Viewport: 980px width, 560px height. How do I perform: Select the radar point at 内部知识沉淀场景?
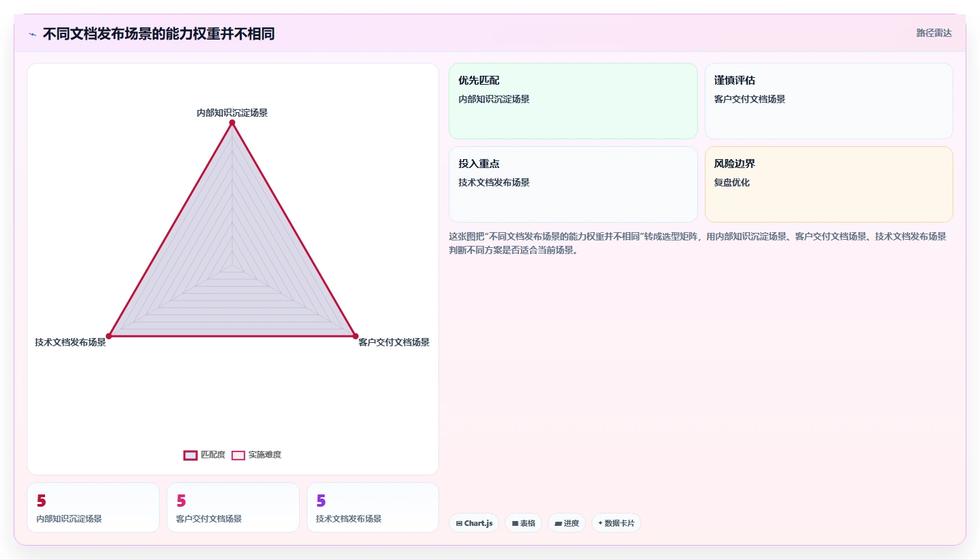click(x=232, y=123)
